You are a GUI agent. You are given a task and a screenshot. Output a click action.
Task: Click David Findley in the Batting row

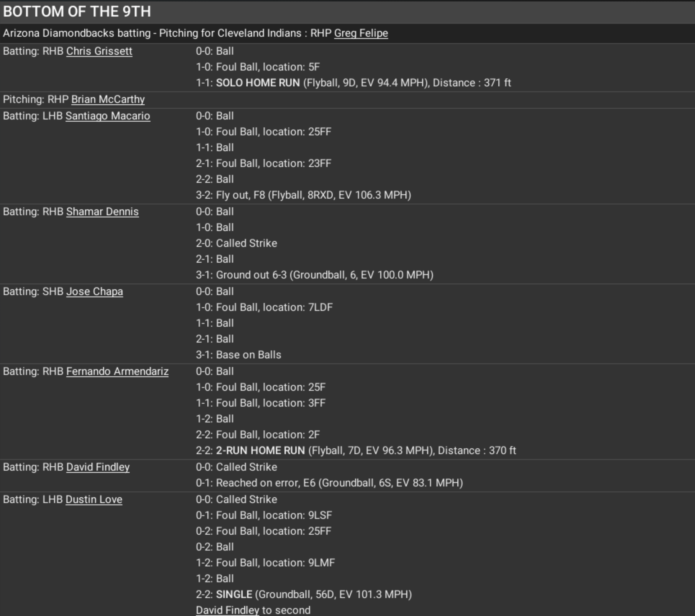click(98, 467)
